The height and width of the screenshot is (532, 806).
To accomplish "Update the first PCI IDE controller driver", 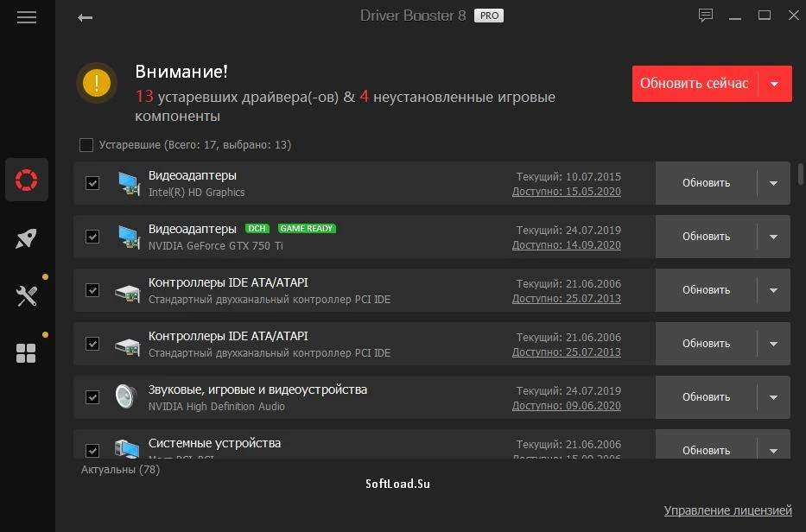I will click(x=706, y=290).
